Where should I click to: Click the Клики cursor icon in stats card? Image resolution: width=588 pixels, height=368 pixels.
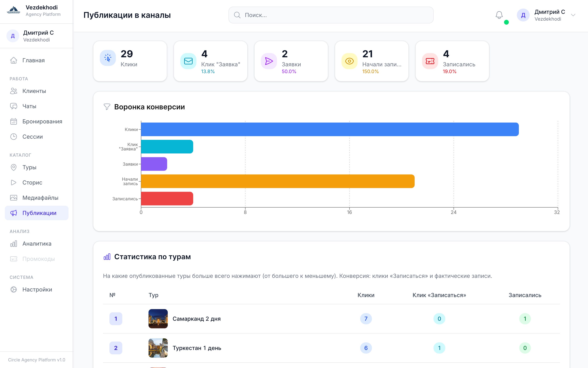pyautogui.click(x=108, y=58)
